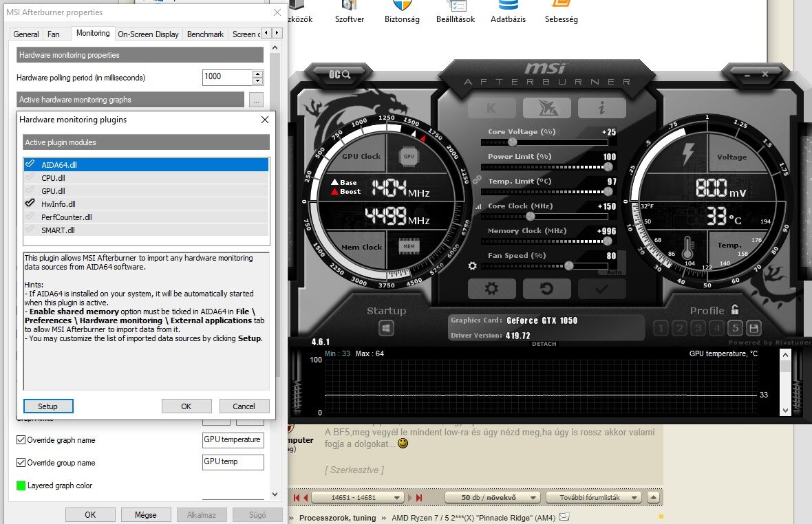Click the GPU temperature graph name field
This screenshot has width=812, height=524.
click(233, 439)
